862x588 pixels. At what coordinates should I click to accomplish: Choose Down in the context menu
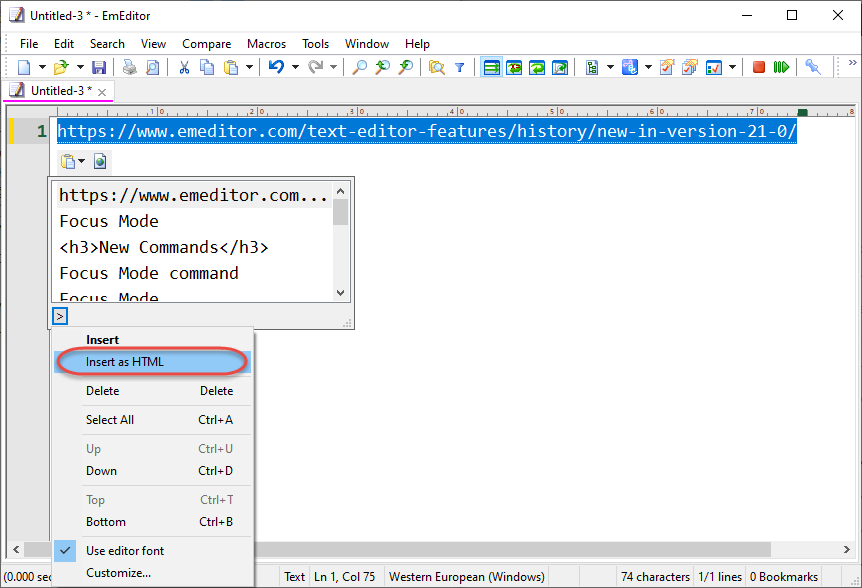(153, 471)
